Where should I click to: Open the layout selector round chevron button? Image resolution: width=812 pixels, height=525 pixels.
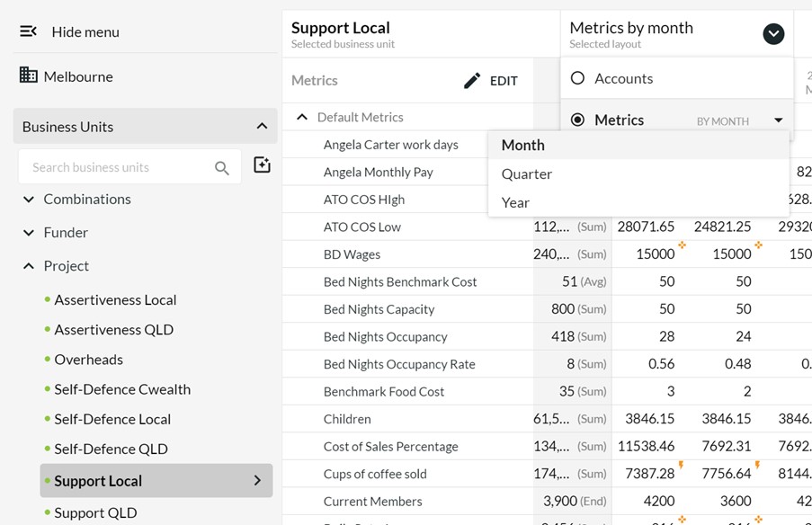coord(773,34)
